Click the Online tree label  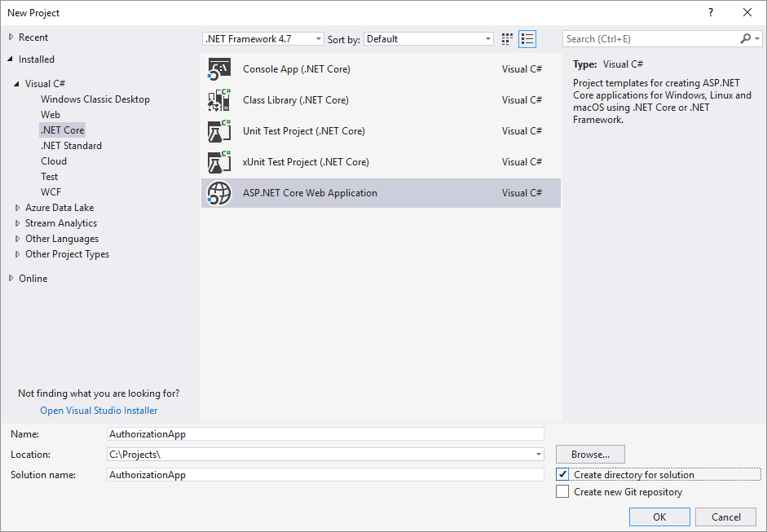pyautogui.click(x=33, y=279)
